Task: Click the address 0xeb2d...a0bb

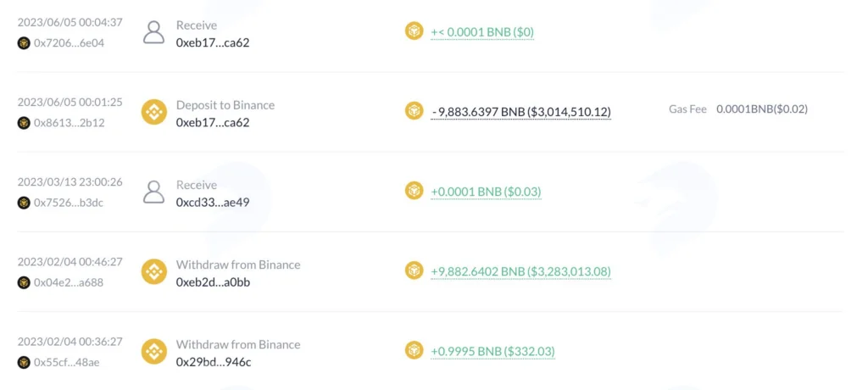Action: (x=213, y=282)
